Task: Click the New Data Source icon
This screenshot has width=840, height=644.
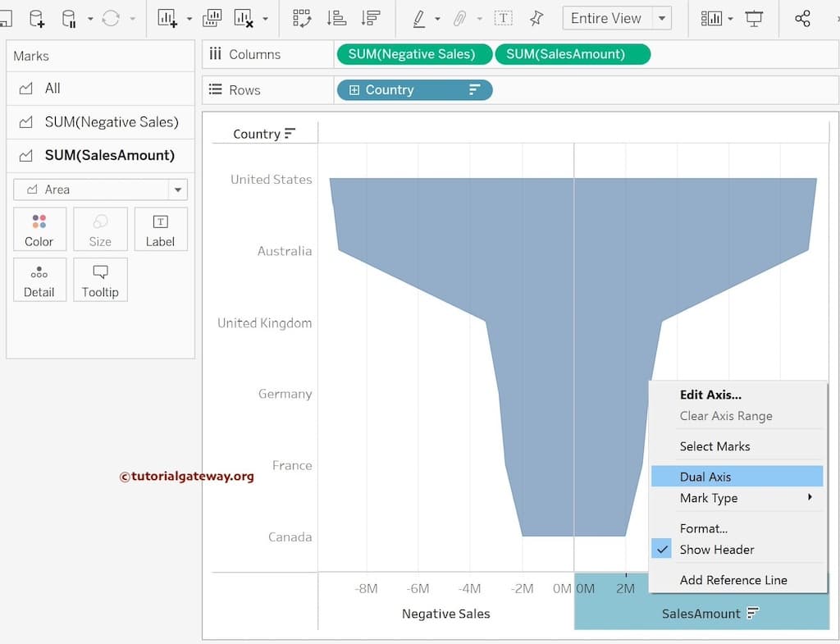Action: pos(37,18)
